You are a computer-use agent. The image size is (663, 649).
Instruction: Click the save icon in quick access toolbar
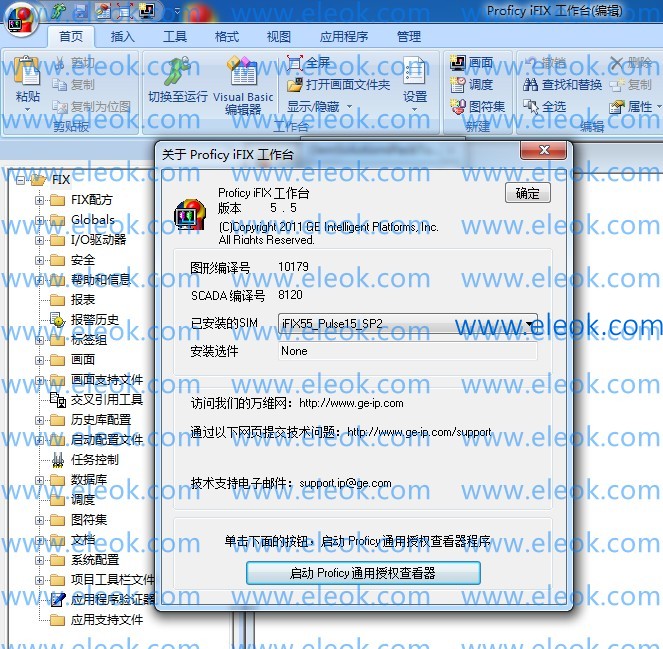pyautogui.click(x=81, y=11)
